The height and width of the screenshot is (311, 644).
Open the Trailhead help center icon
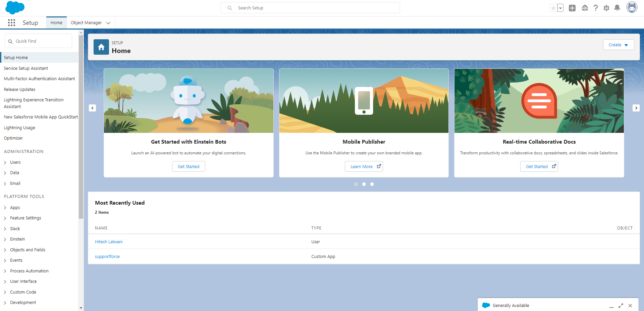[585, 7]
